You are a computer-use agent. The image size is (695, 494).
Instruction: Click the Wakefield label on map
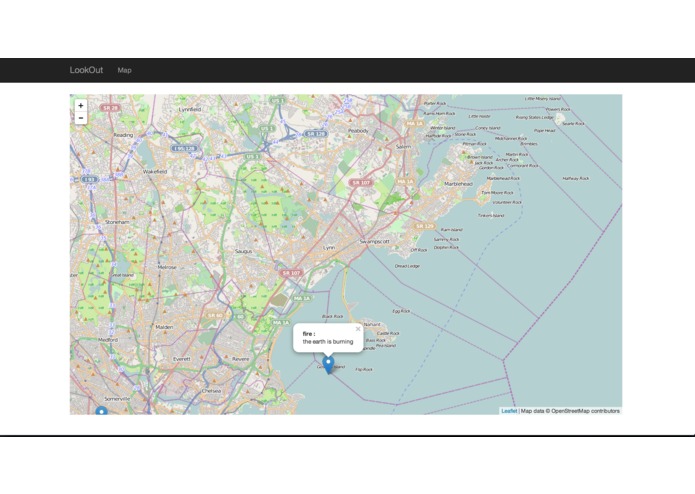[155, 171]
